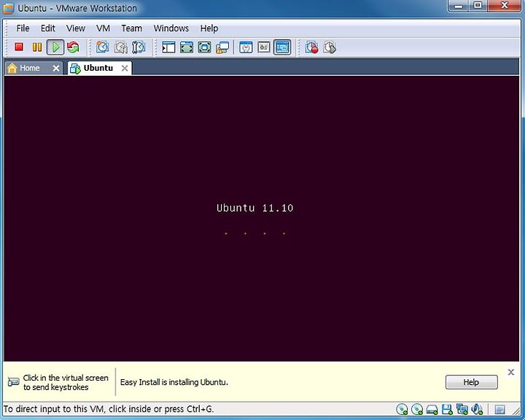Viewport: 525px width, 420px height.
Task: Click the keyboard icon beside keystrokes hint
Action: [13, 382]
